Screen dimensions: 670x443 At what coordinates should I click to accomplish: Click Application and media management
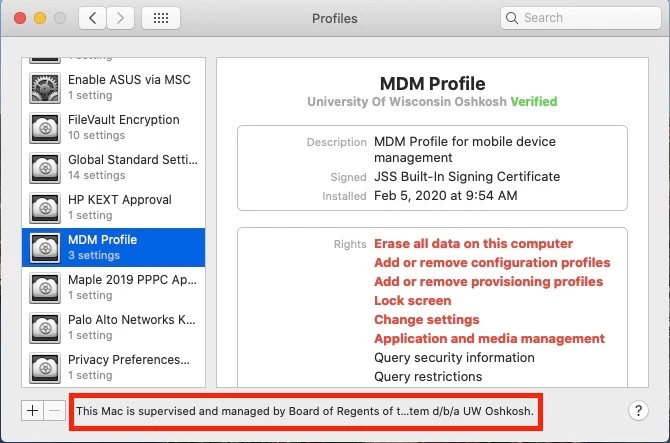point(489,339)
